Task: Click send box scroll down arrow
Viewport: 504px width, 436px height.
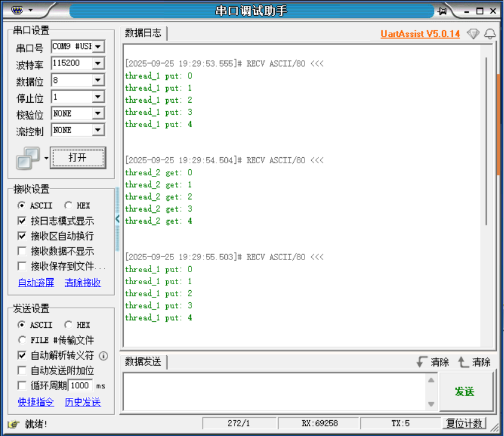Action: [x=431, y=404]
